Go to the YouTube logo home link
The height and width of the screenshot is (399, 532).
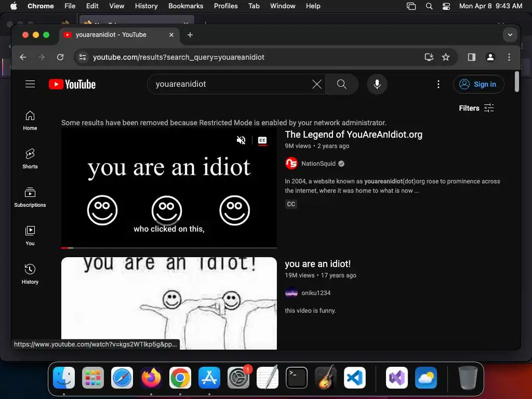(x=72, y=84)
